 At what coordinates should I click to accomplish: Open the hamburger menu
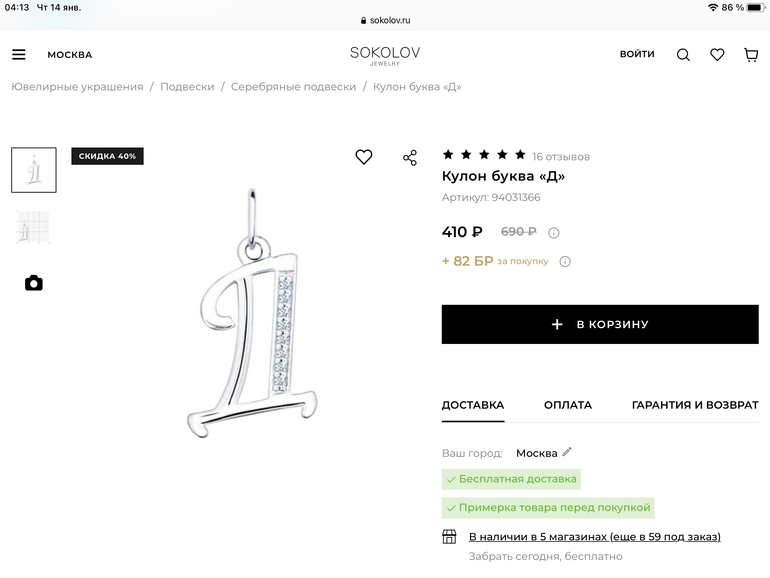point(19,55)
